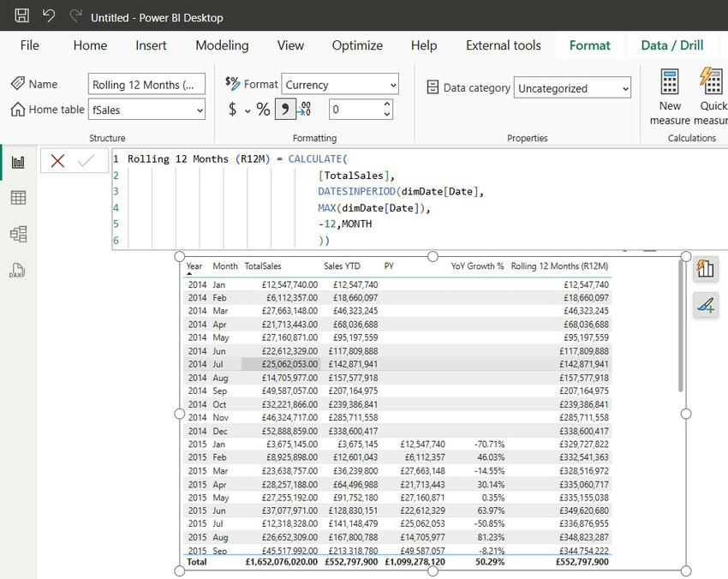Image resolution: width=728 pixels, height=579 pixels.
Task: Click the YoY Growth % column header
Action: tap(477, 266)
